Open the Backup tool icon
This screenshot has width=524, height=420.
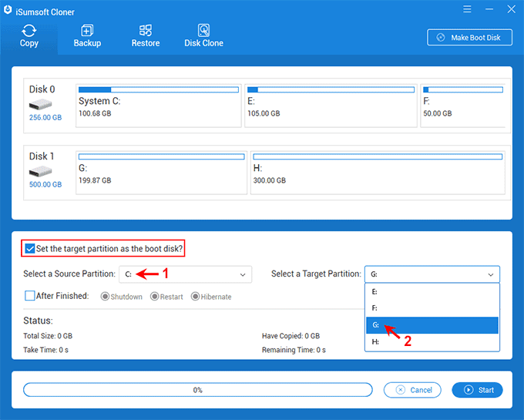coord(87,32)
